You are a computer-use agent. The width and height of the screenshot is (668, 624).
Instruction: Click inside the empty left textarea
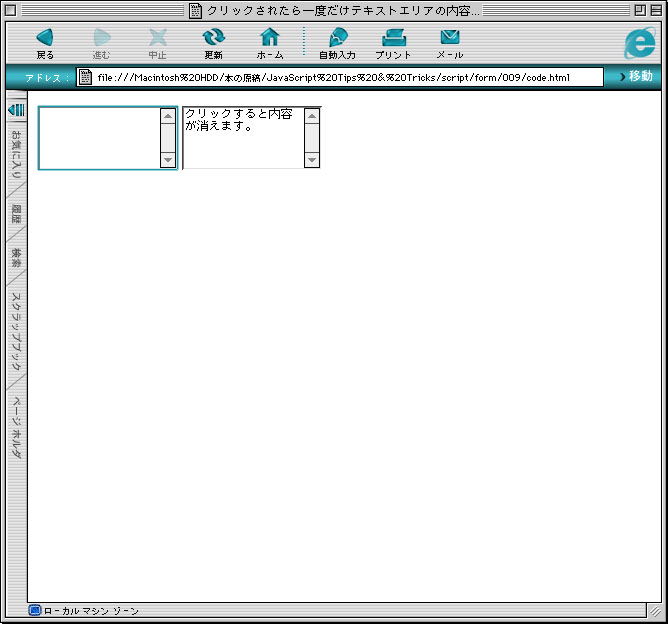click(x=99, y=138)
